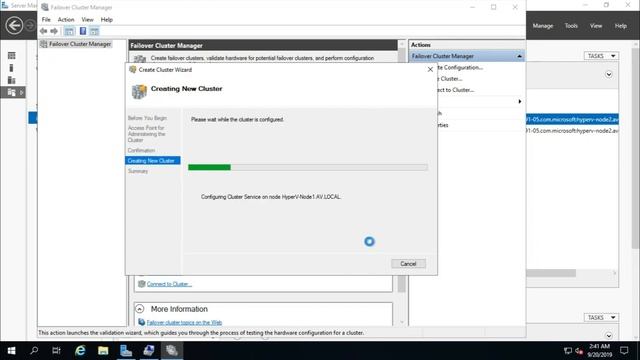The image size is (640, 360).
Task: Select the second hyperv-node2 row in Server Manager
Action: [572, 131]
